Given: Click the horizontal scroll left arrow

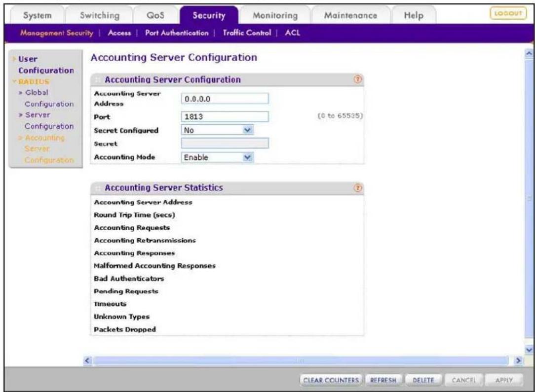Looking at the screenshot, I should click(88, 360).
